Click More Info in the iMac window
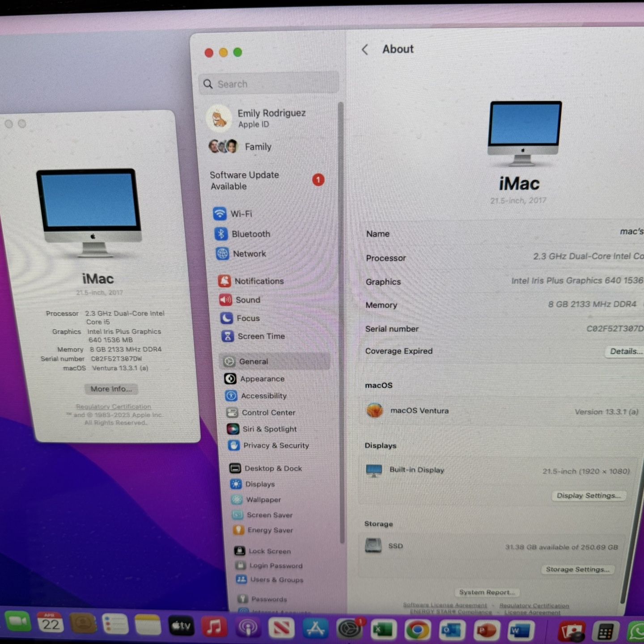The image size is (644, 644). click(x=111, y=389)
